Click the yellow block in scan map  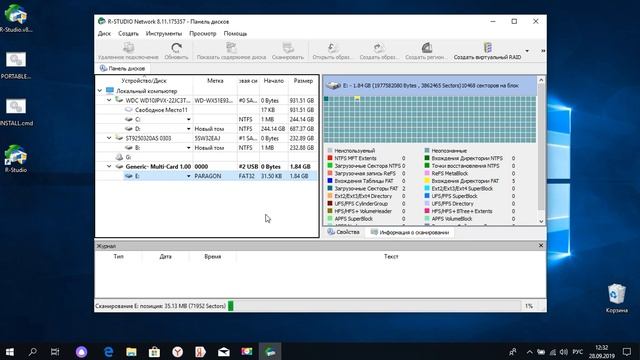357,99
